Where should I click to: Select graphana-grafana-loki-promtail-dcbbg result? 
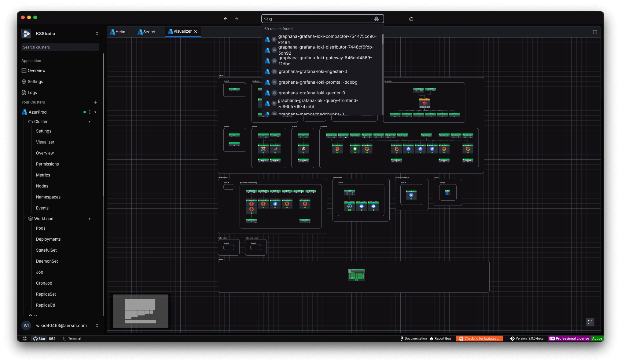click(x=322, y=82)
